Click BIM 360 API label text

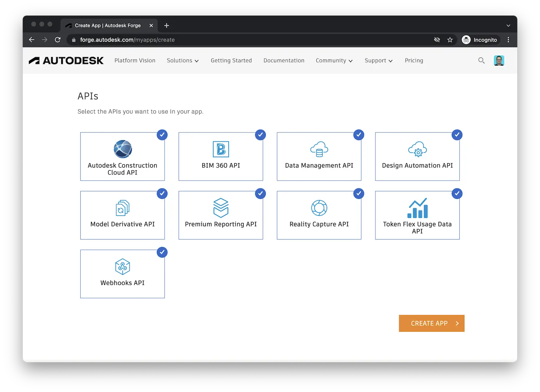(221, 165)
